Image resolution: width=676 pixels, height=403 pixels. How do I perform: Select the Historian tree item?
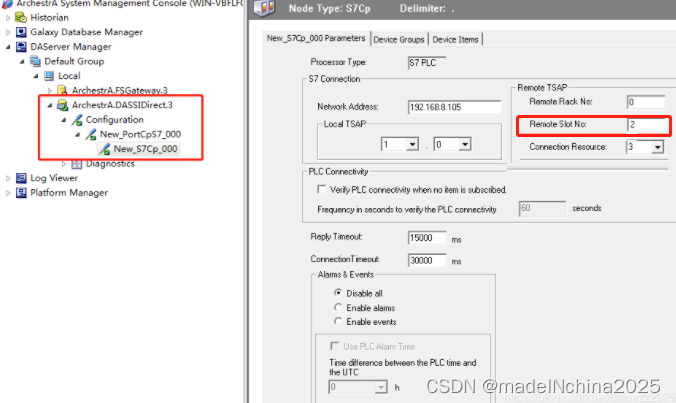(49, 18)
